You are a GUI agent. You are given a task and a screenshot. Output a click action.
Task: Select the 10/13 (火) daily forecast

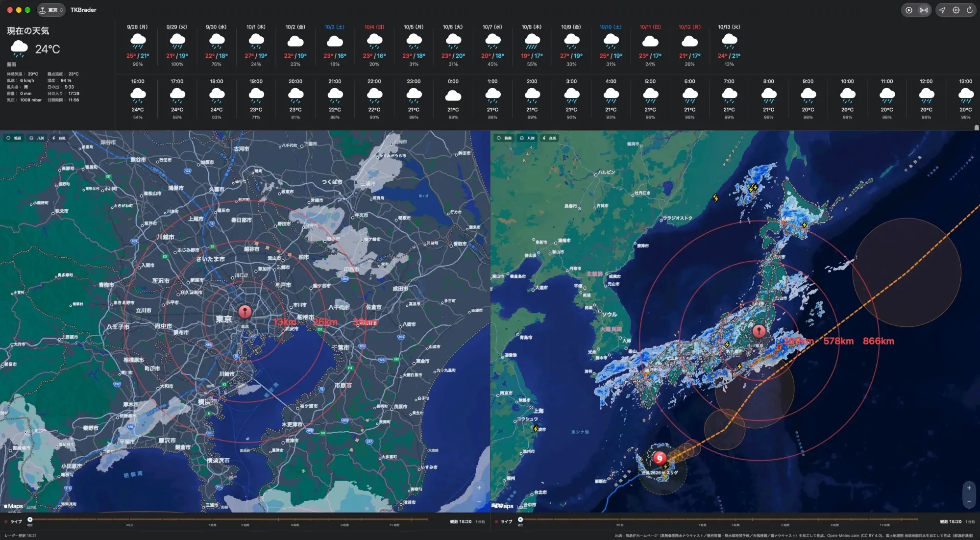pos(729,46)
